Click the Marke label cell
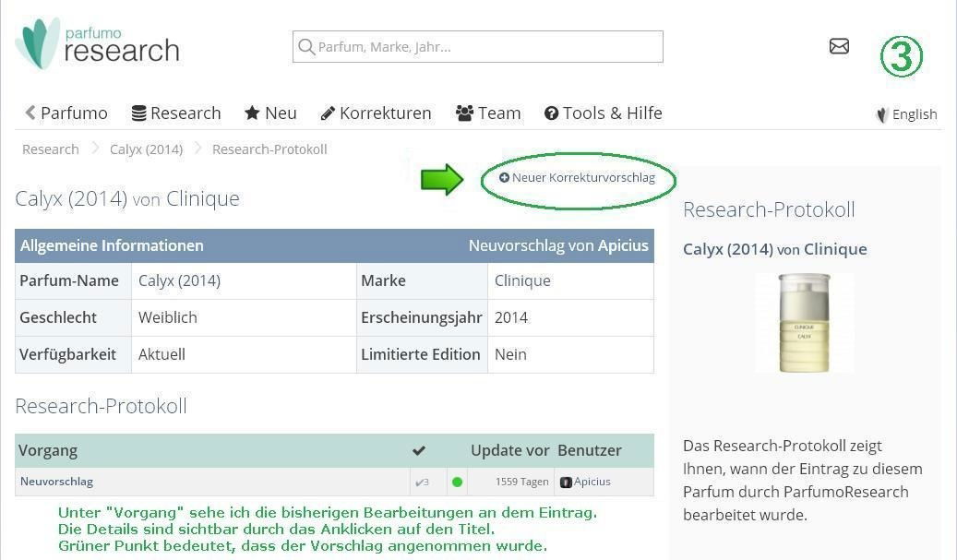The height and width of the screenshot is (560, 957). click(x=423, y=281)
